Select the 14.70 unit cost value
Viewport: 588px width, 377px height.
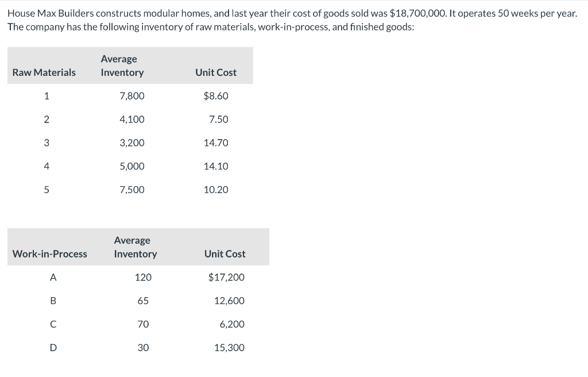pos(216,143)
